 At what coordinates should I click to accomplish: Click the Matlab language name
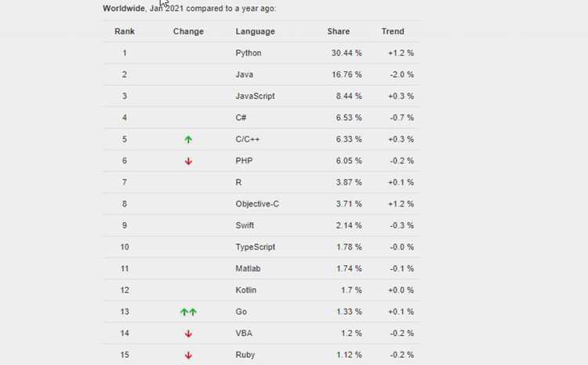(x=248, y=268)
